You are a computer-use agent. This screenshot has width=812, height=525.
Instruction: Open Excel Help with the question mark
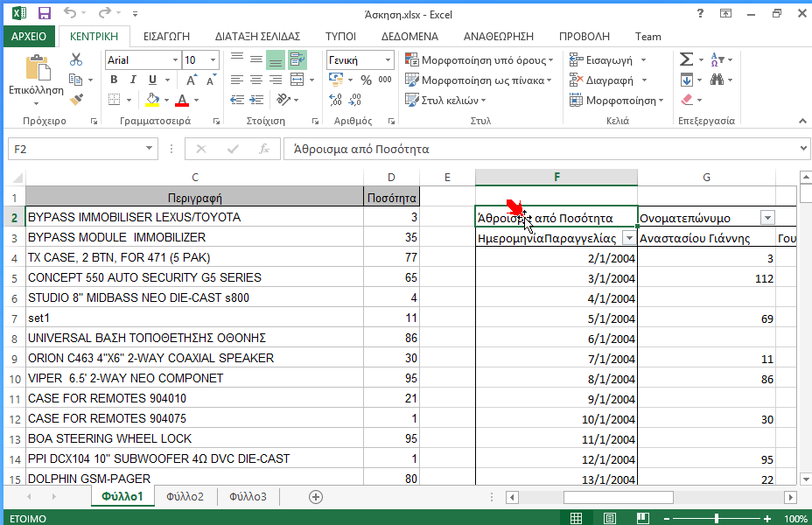tap(700, 14)
